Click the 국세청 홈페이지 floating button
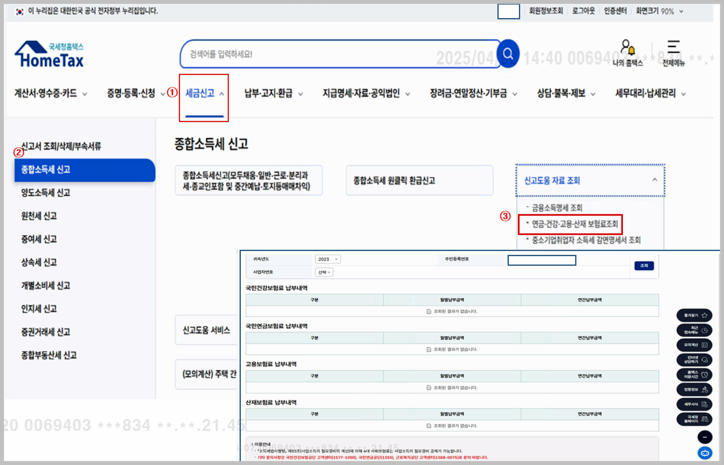 (x=694, y=419)
